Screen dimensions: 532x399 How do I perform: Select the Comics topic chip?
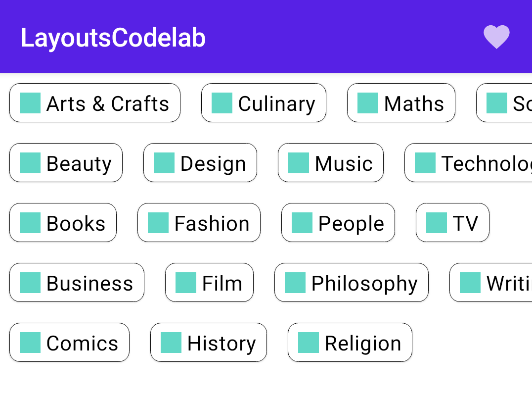coord(69,343)
